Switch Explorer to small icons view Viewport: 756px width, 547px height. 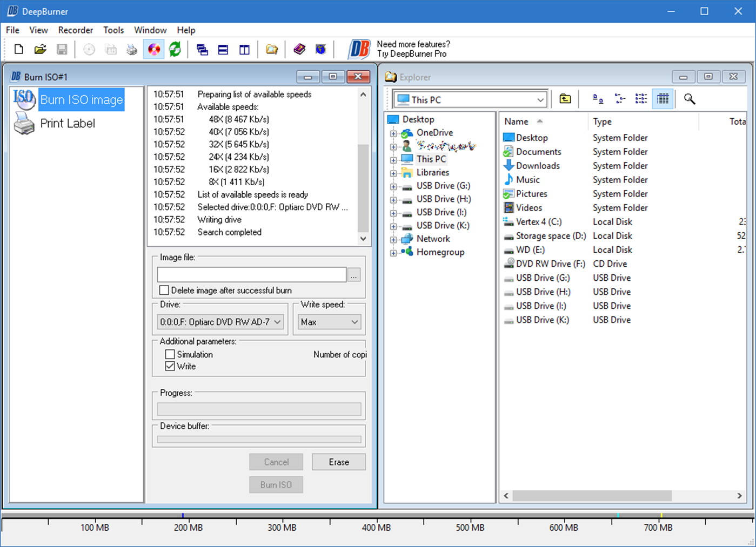click(620, 99)
